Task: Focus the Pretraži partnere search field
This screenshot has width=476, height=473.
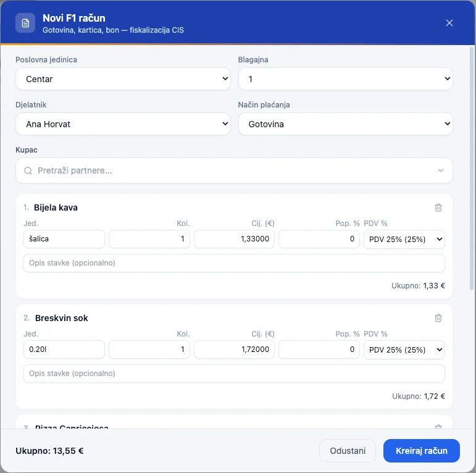Action: (234, 170)
